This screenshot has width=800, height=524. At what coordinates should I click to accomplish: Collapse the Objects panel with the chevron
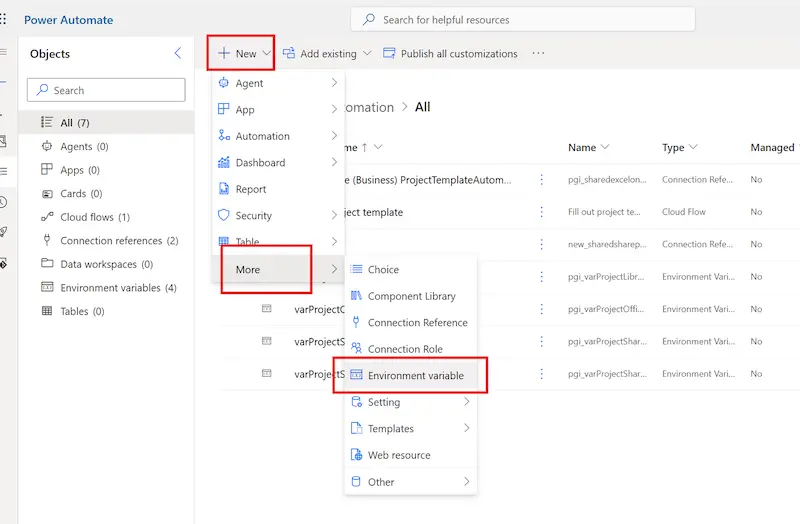[178, 53]
